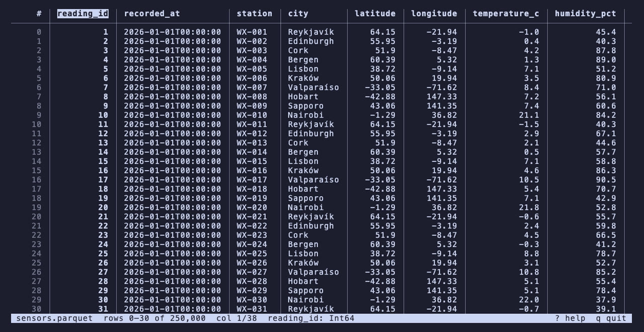This screenshot has height=332, width=644.
Task: Click the station column header
Action: pyautogui.click(x=255, y=14)
